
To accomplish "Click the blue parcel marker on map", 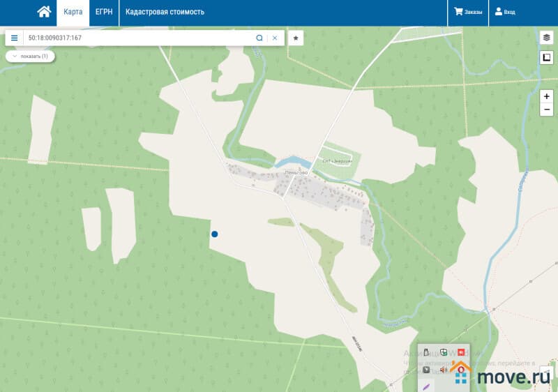I will coord(215,234).
